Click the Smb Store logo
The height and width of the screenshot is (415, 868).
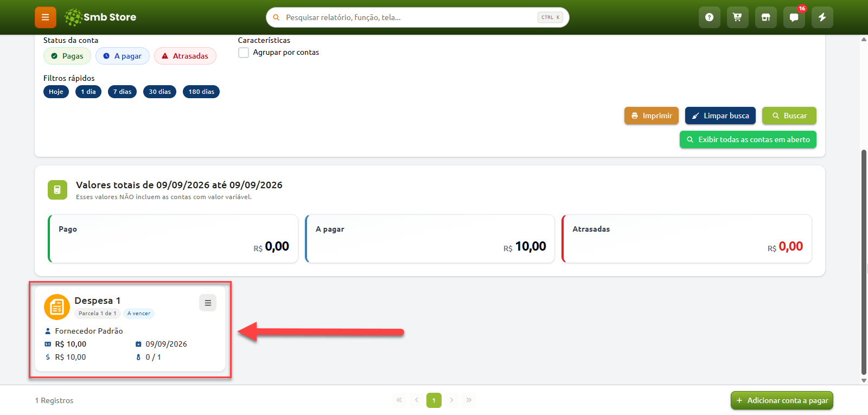[x=100, y=17]
